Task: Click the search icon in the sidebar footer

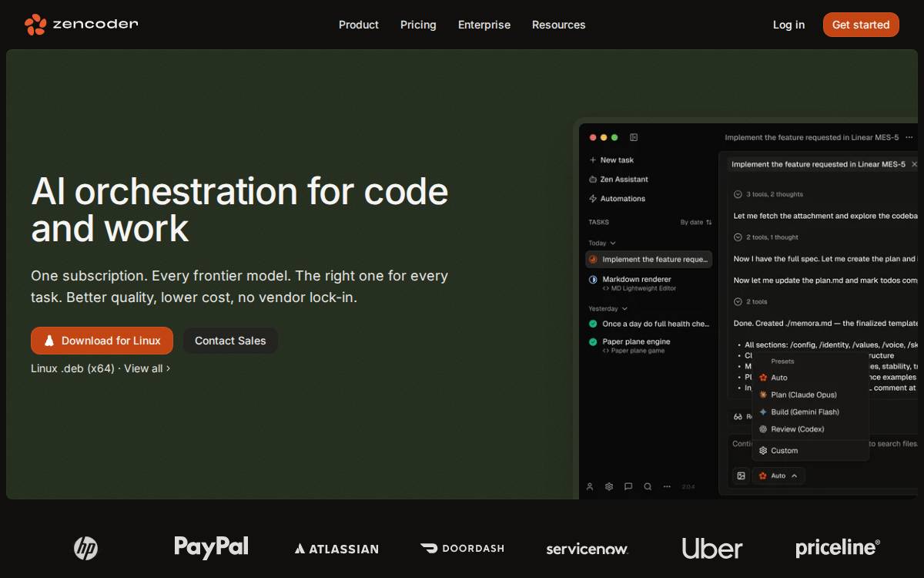Action: [x=648, y=486]
